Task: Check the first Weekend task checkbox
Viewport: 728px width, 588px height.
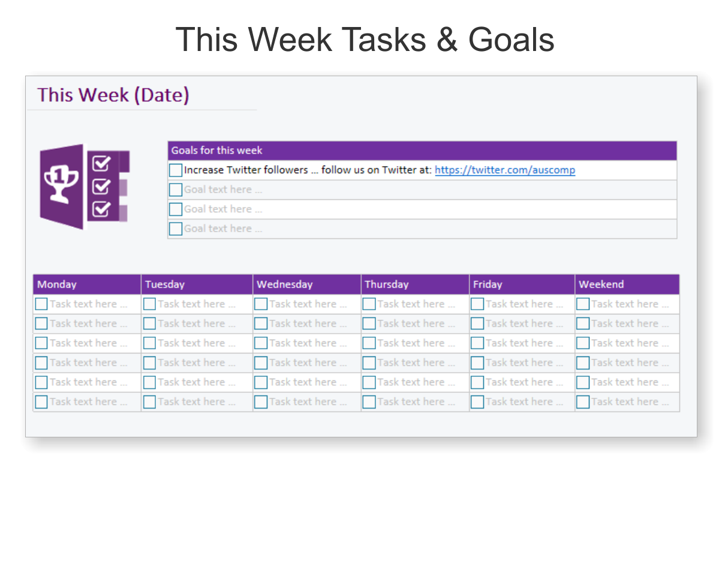Action: [582, 304]
